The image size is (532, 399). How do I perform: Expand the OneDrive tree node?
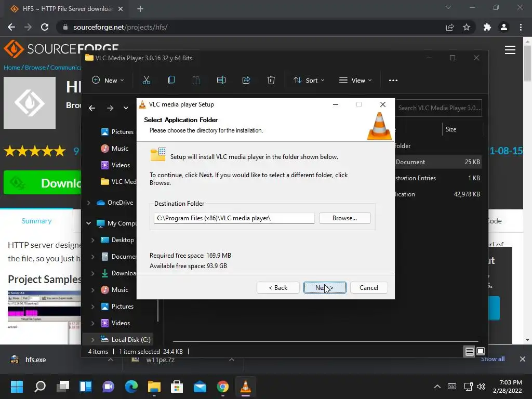[x=88, y=203]
